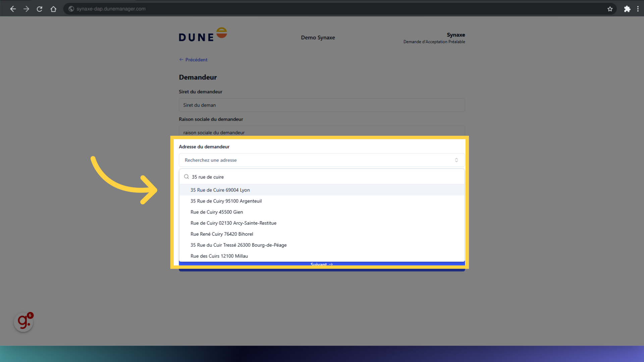The height and width of the screenshot is (362, 644).
Task: Open the extensions puzzle icon
Action: tap(627, 9)
